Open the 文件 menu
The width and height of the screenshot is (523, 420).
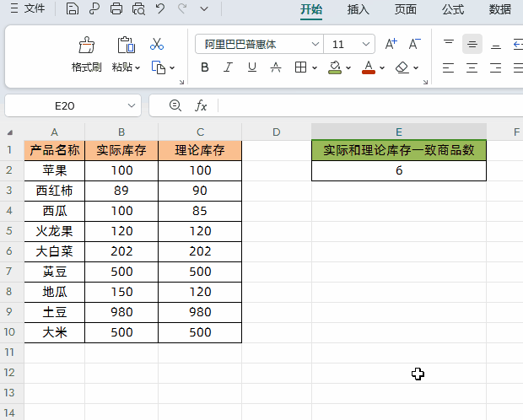click(x=27, y=8)
